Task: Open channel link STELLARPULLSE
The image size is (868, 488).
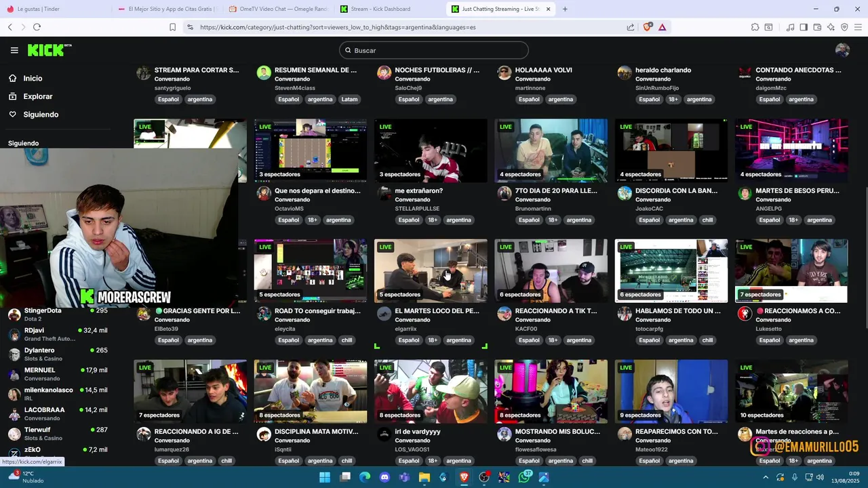Action: point(417,209)
